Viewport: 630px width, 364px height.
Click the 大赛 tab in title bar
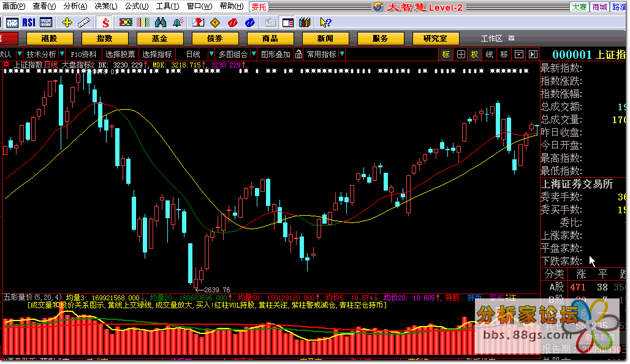[x=579, y=7]
